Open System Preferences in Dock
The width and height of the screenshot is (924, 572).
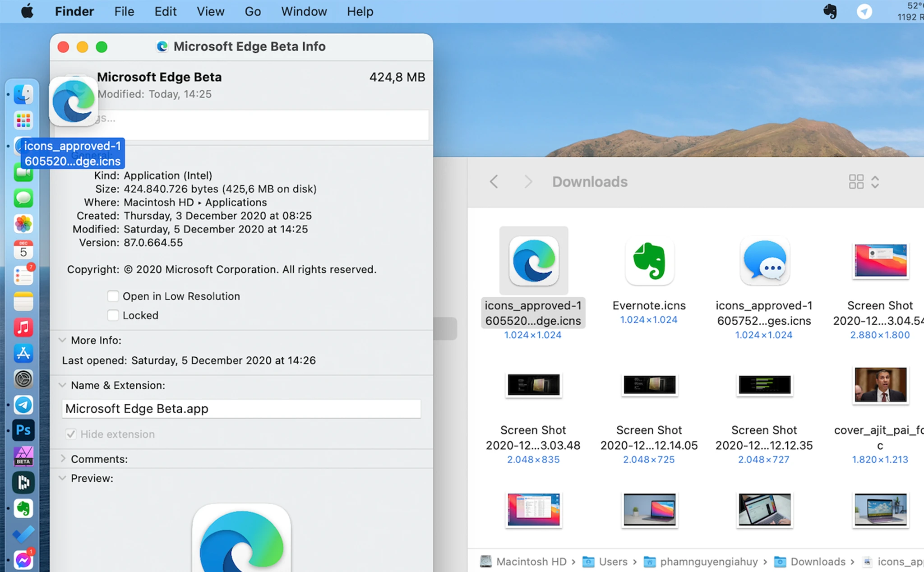point(23,379)
